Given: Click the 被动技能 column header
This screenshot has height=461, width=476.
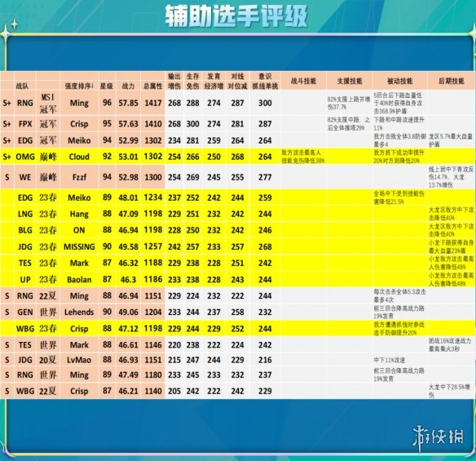Looking at the screenshot, I should 399,81.
